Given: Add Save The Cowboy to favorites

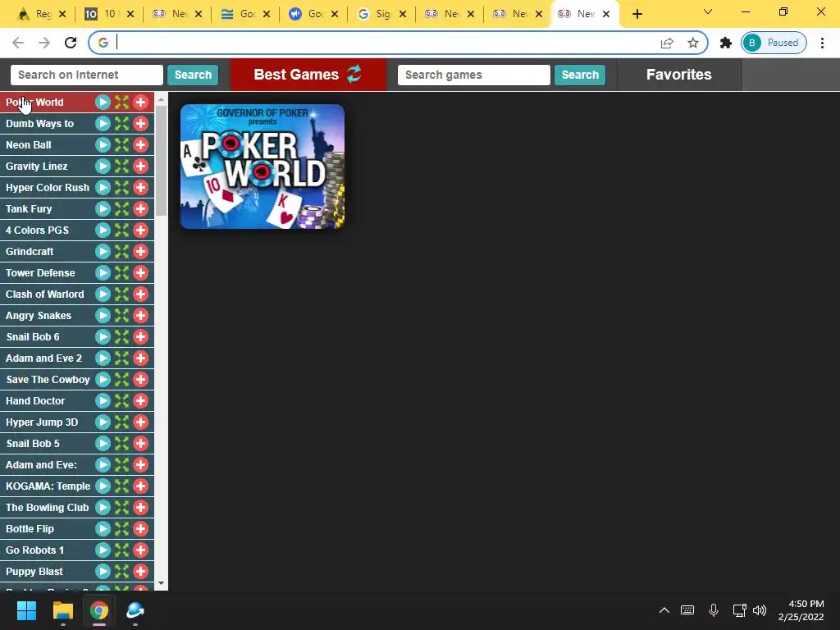Looking at the screenshot, I should pyautogui.click(x=140, y=379).
